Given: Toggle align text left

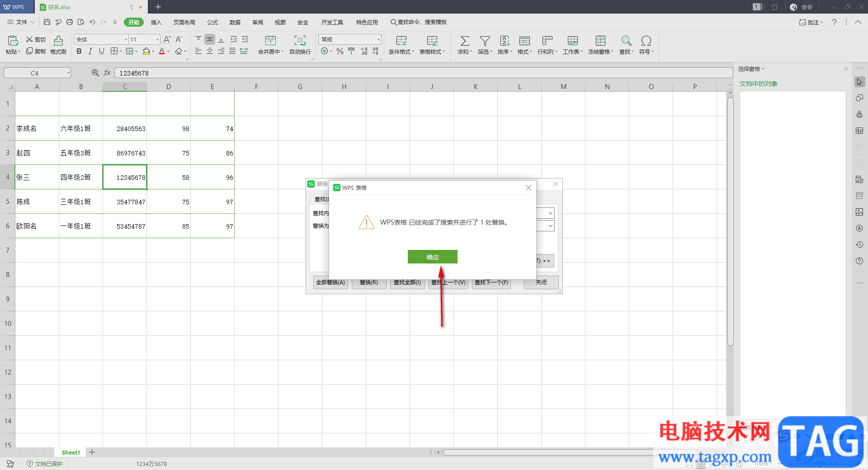Looking at the screenshot, I should [198, 52].
